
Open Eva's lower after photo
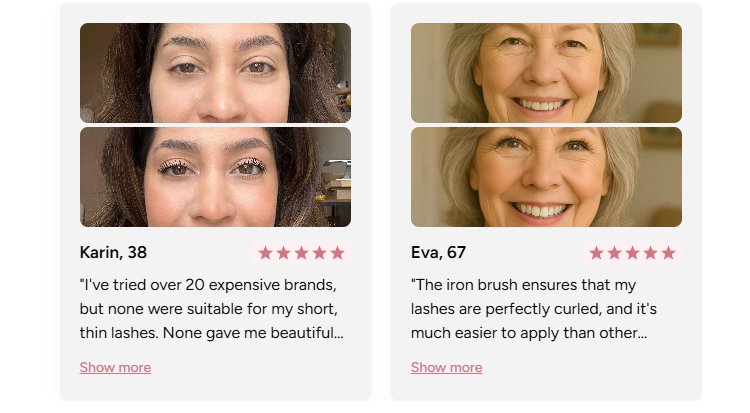546,177
